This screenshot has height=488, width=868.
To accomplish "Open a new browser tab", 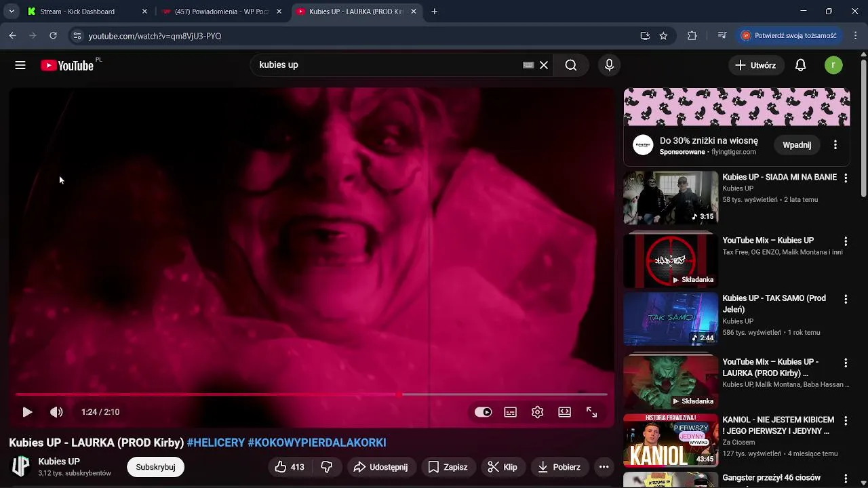I will [435, 12].
